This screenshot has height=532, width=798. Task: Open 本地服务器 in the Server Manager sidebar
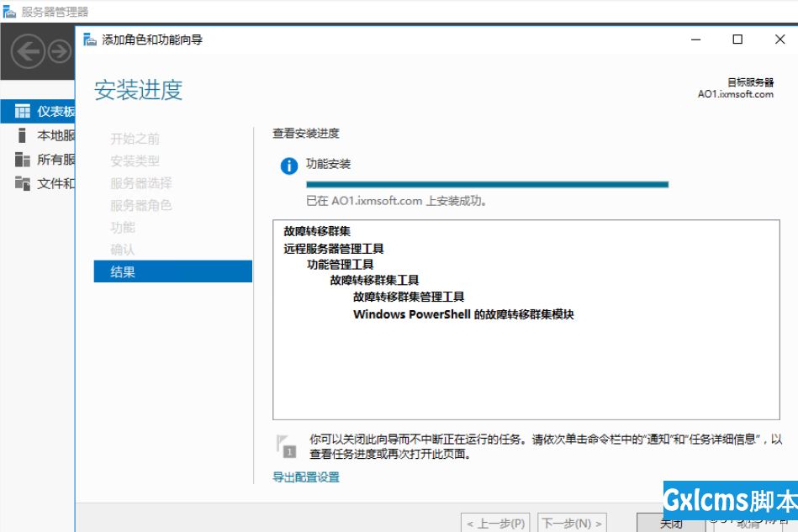click(x=38, y=135)
